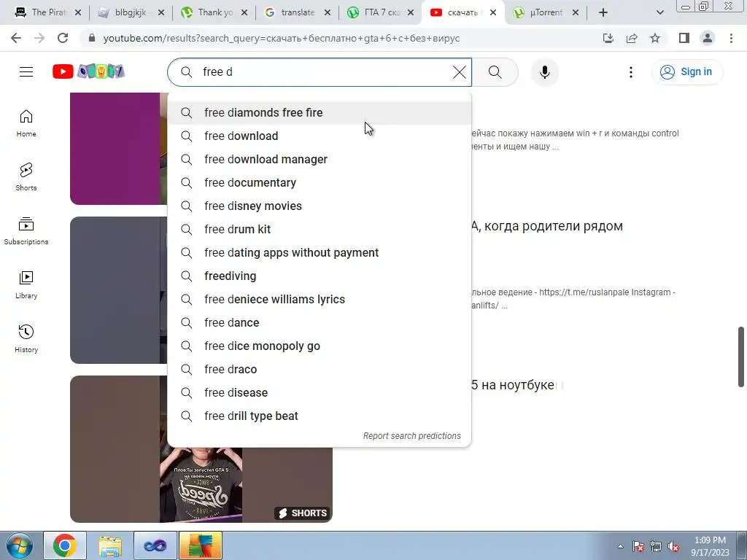This screenshot has height=560, width=747.
Task: Open the YouTube hamburger guide menu
Action: (x=26, y=72)
